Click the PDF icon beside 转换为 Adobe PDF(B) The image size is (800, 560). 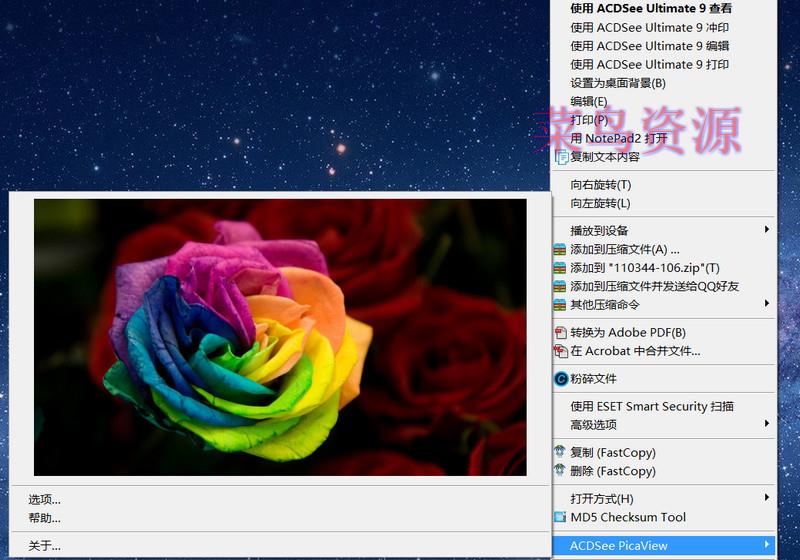tap(561, 333)
